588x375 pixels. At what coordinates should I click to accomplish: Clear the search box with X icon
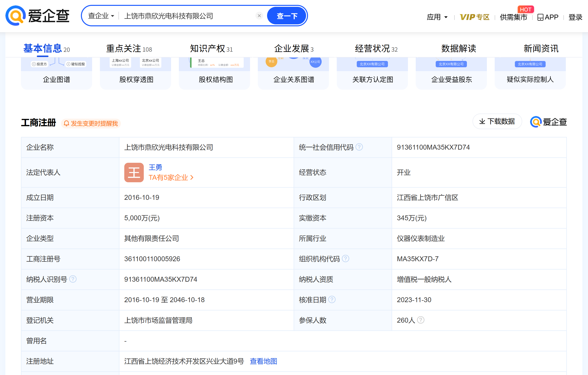pyautogui.click(x=259, y=16)
